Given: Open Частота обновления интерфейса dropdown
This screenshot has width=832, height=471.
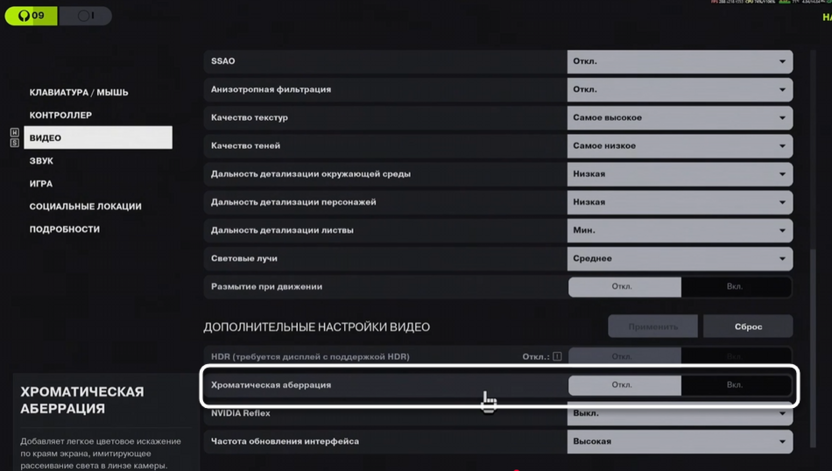Looking at the screenshot, I should 680,441.
